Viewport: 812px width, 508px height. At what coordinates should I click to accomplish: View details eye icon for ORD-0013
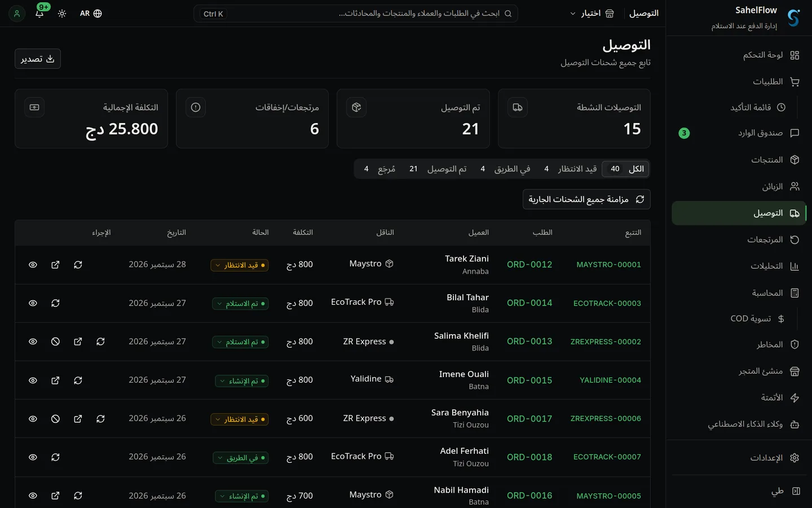click(x=33, y=341)
